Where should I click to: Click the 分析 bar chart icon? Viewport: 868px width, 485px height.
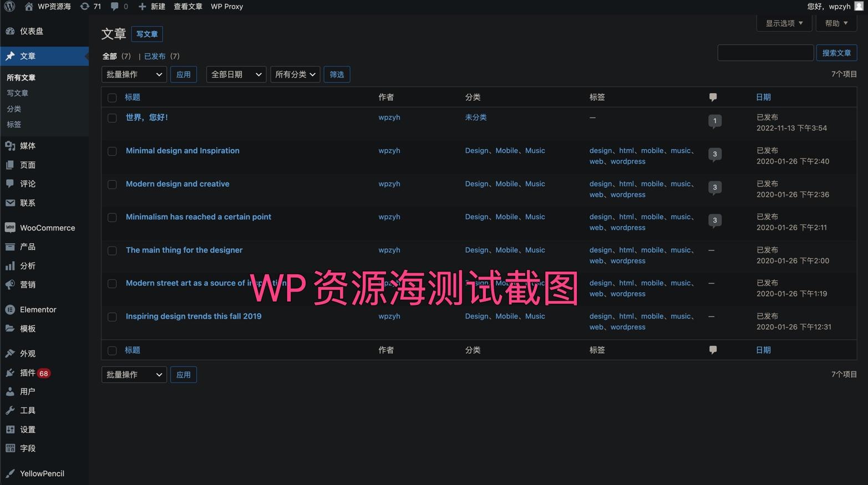point(10,266)
